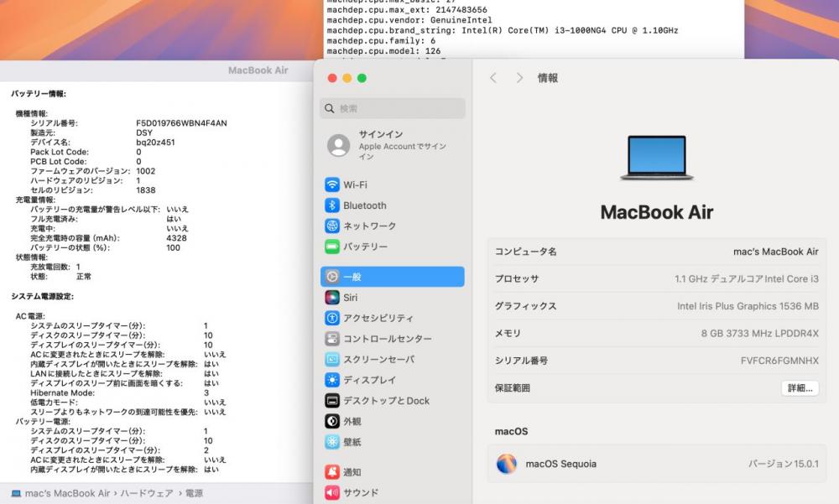The height and width of the screenshot is (504, 839).
Task: Open the コントロールセンター icon
Action: tap(332, 339)
